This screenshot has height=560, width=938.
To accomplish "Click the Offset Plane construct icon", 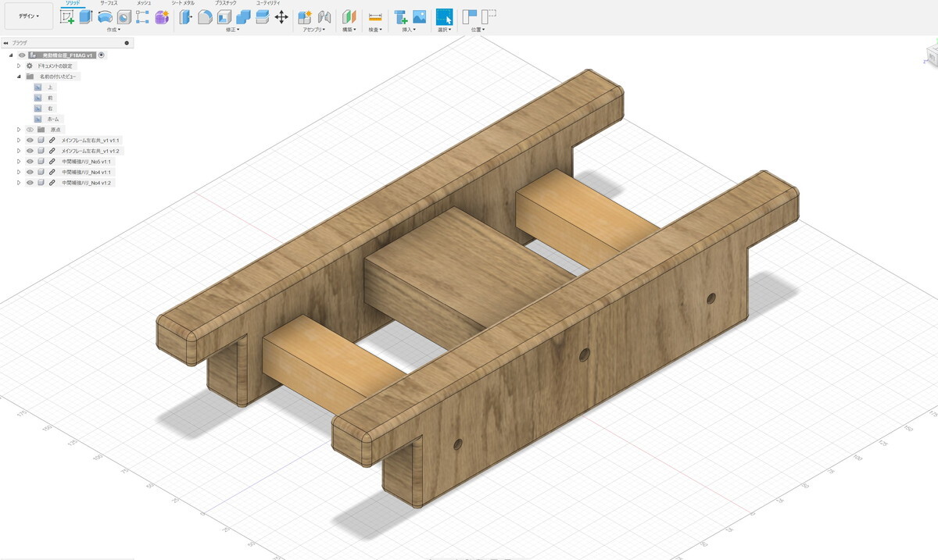I will (x=349, y=17).
